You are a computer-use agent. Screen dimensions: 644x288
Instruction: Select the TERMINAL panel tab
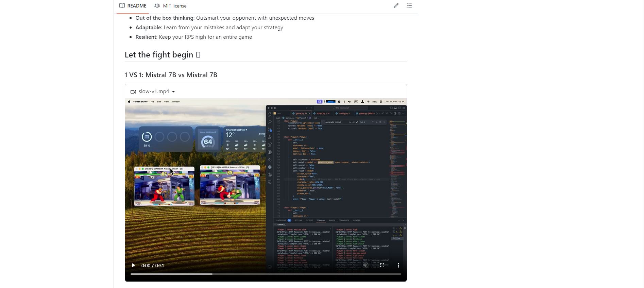[x=321, y=220]
